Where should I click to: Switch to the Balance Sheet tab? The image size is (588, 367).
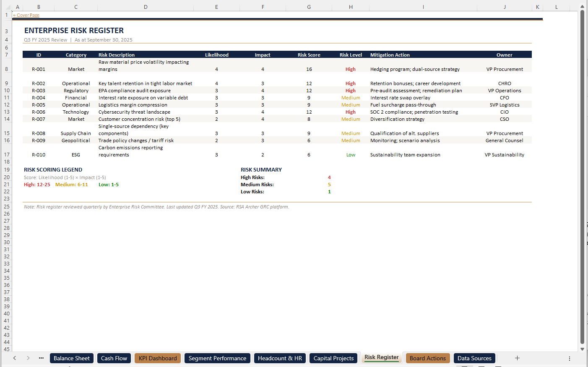click(x=71, y=358)
